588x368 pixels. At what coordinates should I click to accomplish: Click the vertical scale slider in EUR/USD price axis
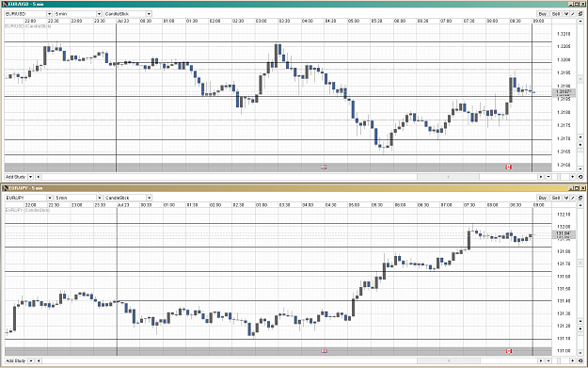pyautogui.click(x=580, y=79)
